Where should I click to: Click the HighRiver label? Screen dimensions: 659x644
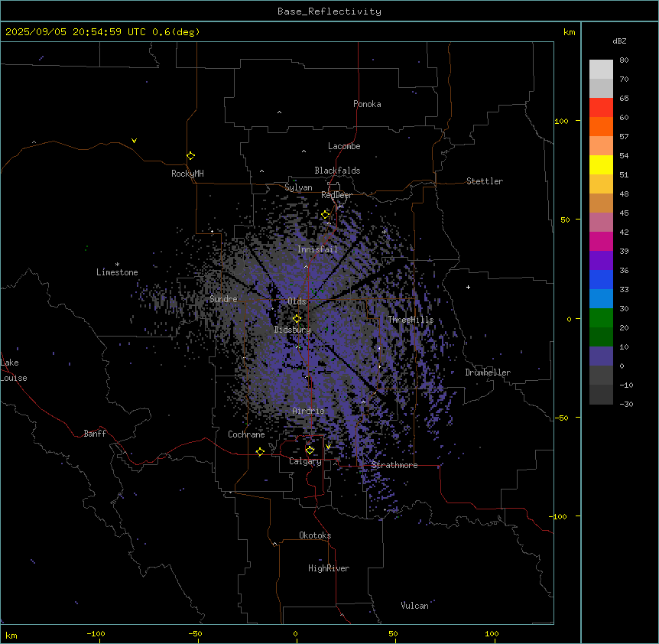pos(329,568)
